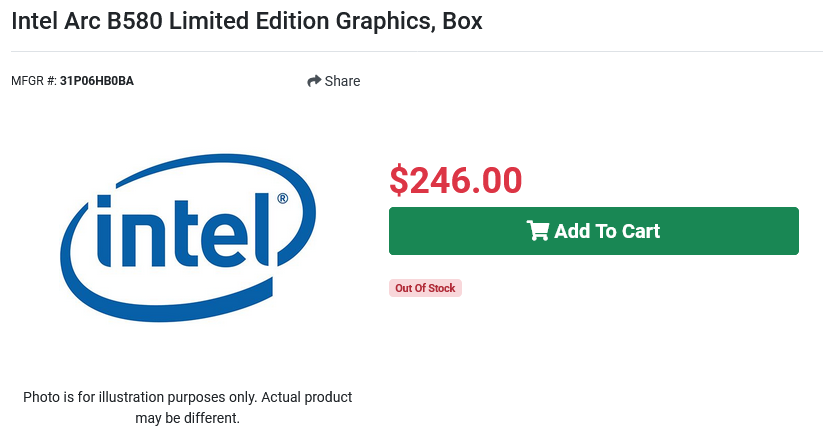
Task: Click the 'Photo is for illustration purposes' disclaimer line
Action: click(188, 397)
